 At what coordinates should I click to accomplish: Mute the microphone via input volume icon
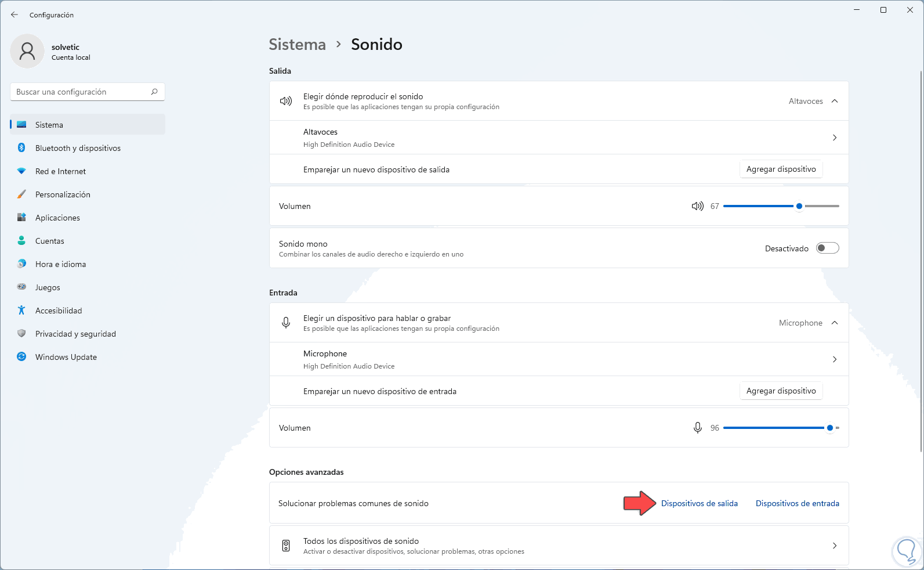pos(697,428)
